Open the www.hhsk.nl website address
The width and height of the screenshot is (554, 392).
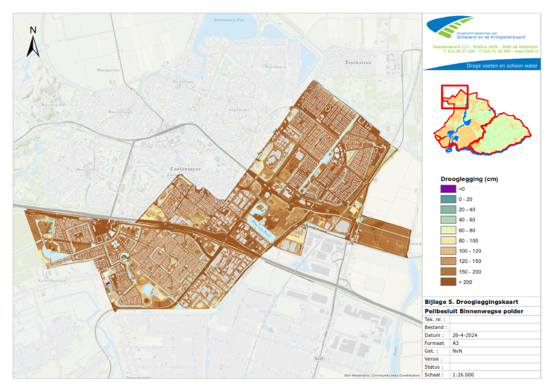coord(525,51)
